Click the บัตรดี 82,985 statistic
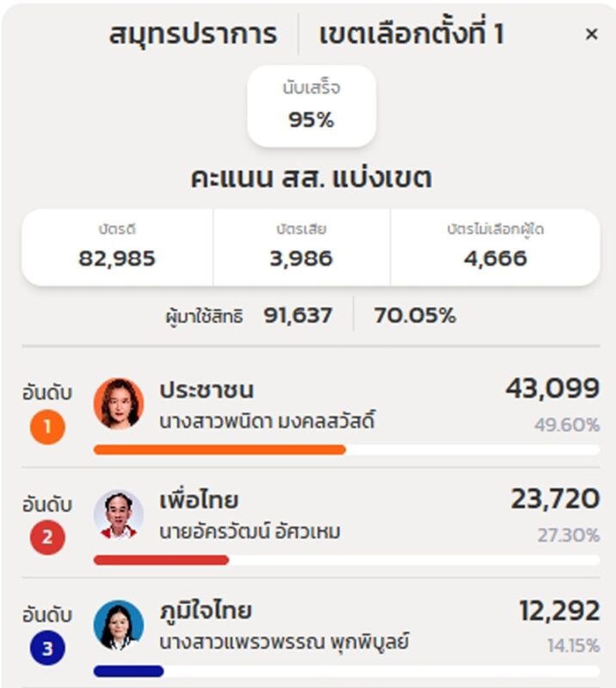The width and height of the screenshot is (616, 688). click(x=117, y=247)
